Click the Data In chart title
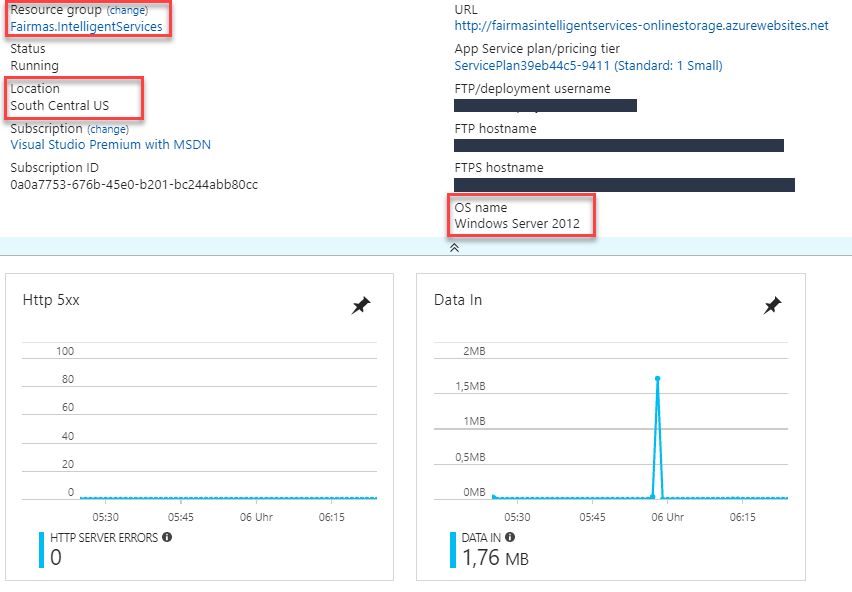 coord(458,300)
